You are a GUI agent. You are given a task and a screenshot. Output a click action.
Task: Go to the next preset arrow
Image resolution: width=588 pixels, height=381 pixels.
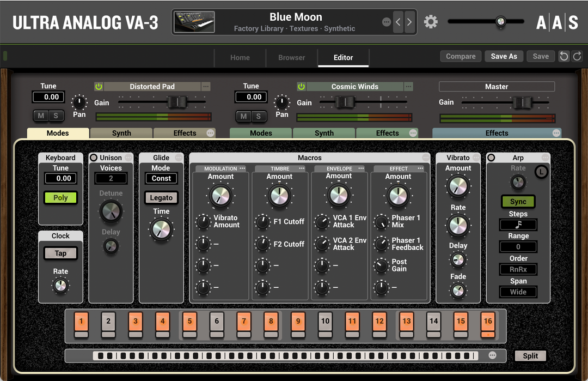pyautogui.click(x=409, y=22)
